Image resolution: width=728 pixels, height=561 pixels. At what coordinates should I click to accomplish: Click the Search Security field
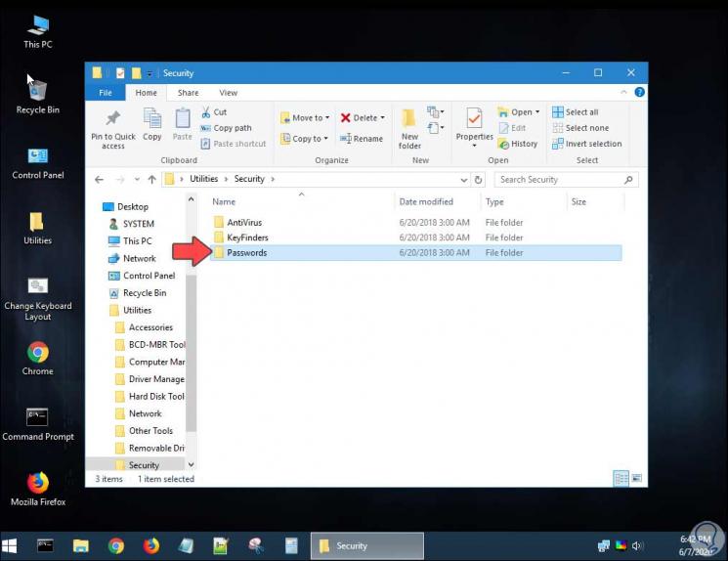(x=566, y=180)
